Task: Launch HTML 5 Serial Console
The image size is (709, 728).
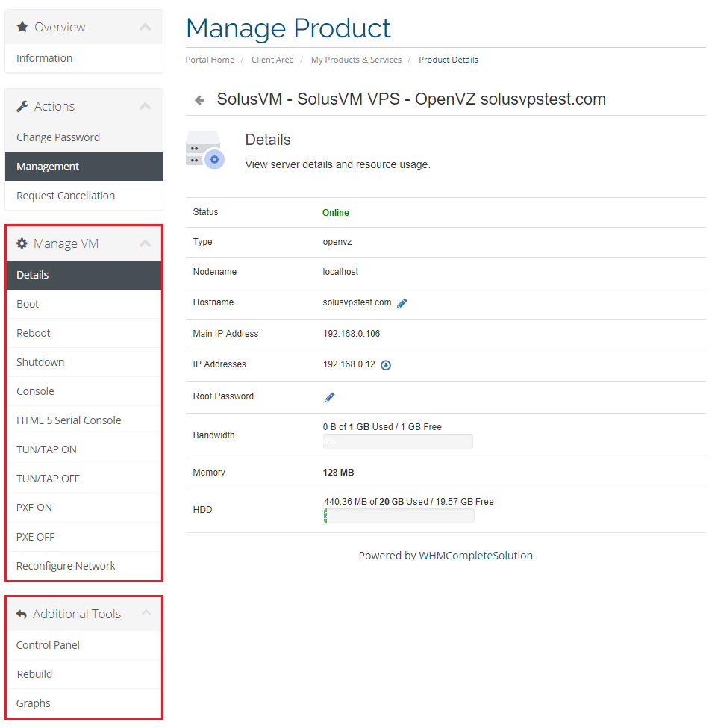Action: click(84, 420)
